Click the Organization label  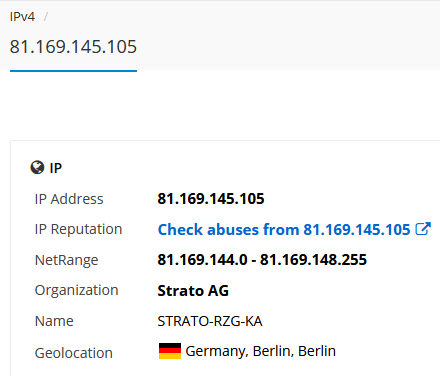tap(76, 290)
